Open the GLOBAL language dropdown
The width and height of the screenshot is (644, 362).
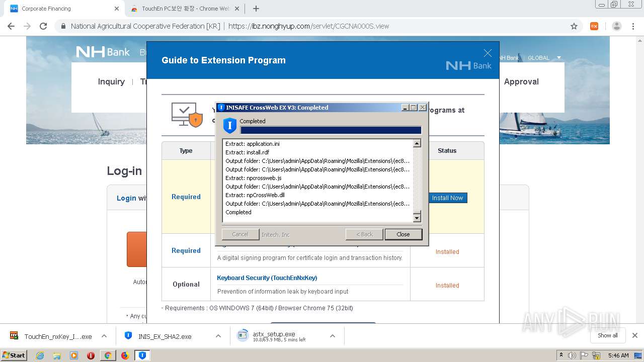[544, 58]
